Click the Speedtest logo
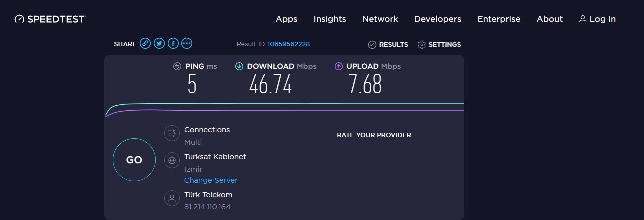This screenshot has height=220, width=644. coord(50,19)
